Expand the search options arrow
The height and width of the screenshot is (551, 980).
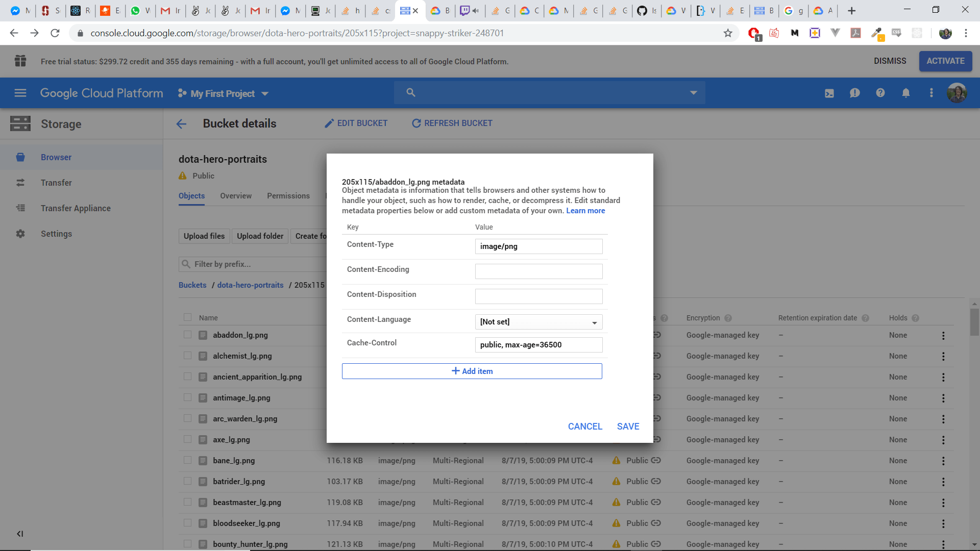click(x=693, y=92)
